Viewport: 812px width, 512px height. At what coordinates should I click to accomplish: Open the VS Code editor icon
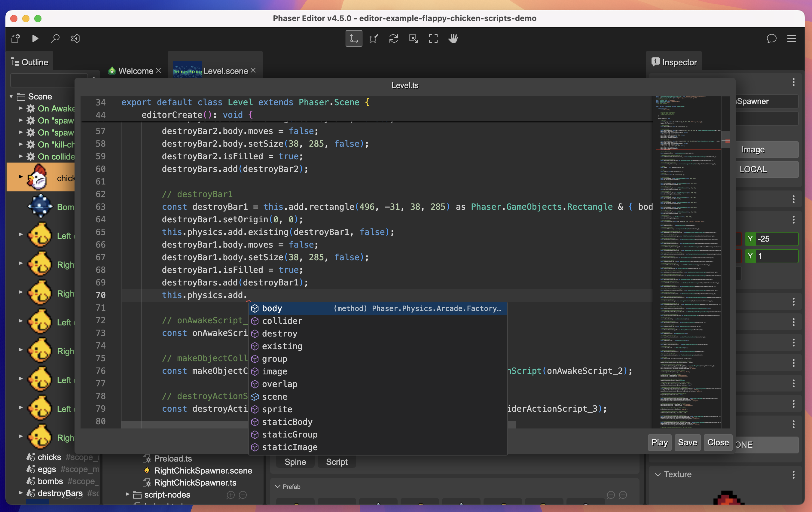coord(75,38)
